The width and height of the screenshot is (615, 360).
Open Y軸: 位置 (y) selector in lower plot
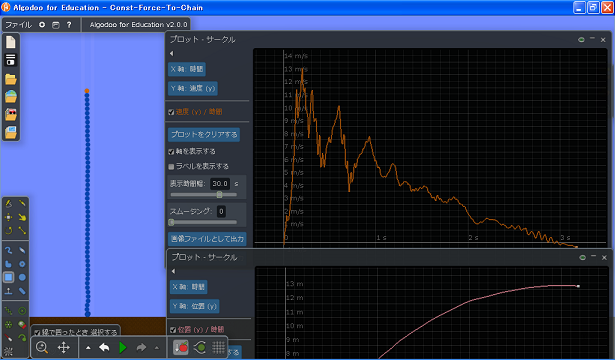click(x=195, y=306)
